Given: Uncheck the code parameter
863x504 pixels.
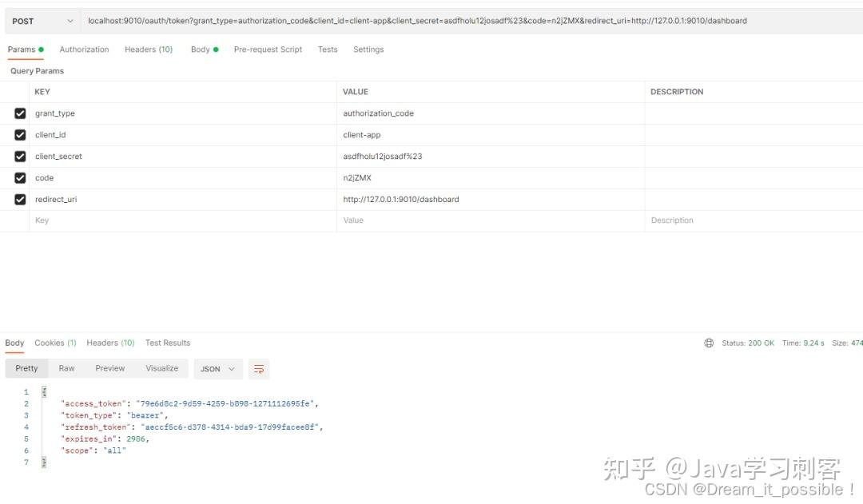Looking at the screenshot, I should tap(20, 177).
